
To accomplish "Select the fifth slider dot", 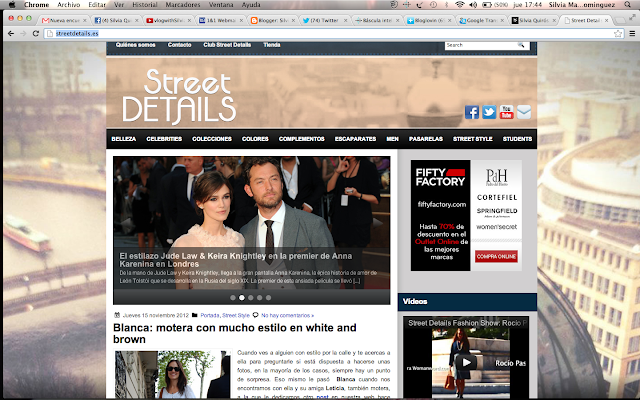I will (269, 298).
